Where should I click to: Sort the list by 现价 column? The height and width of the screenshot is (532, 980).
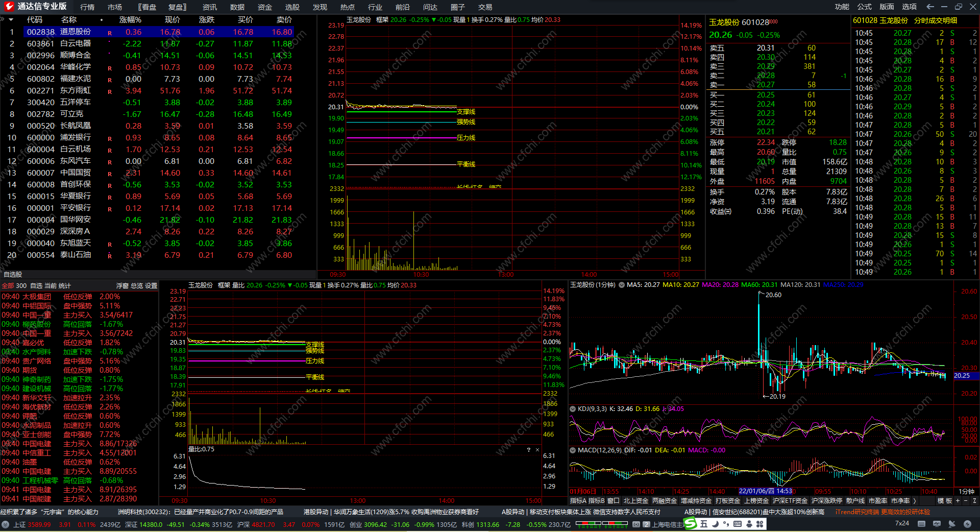[x=173, y=20]
